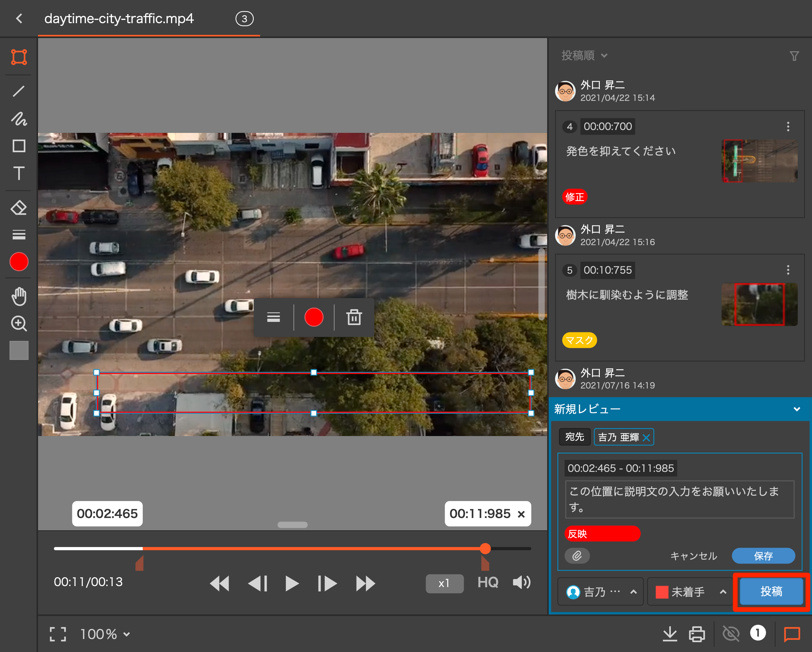
Task: Open line weight in floating annotation toolbar
Action: [x=273, y=317]
